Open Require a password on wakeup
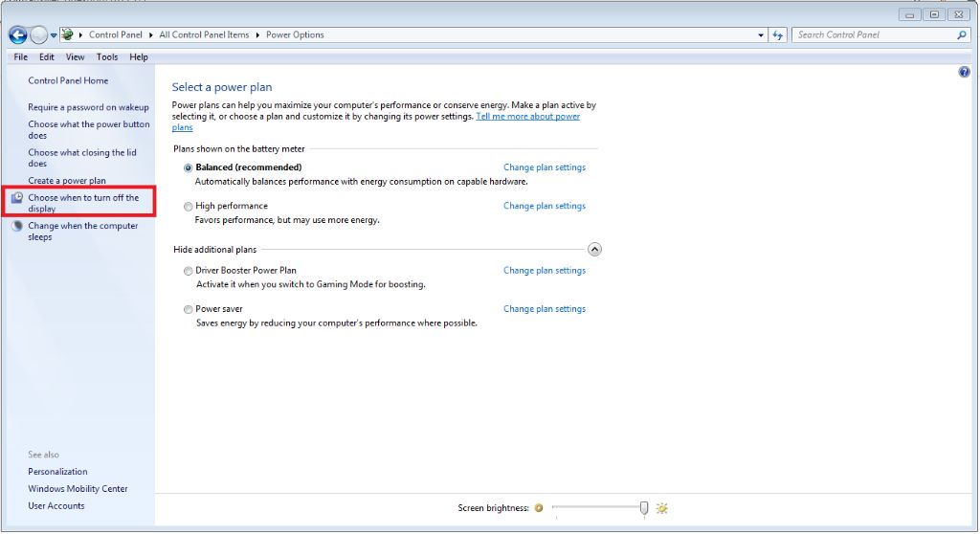The width and height of the screenshot is (980, 534). (x=88, y=107)
